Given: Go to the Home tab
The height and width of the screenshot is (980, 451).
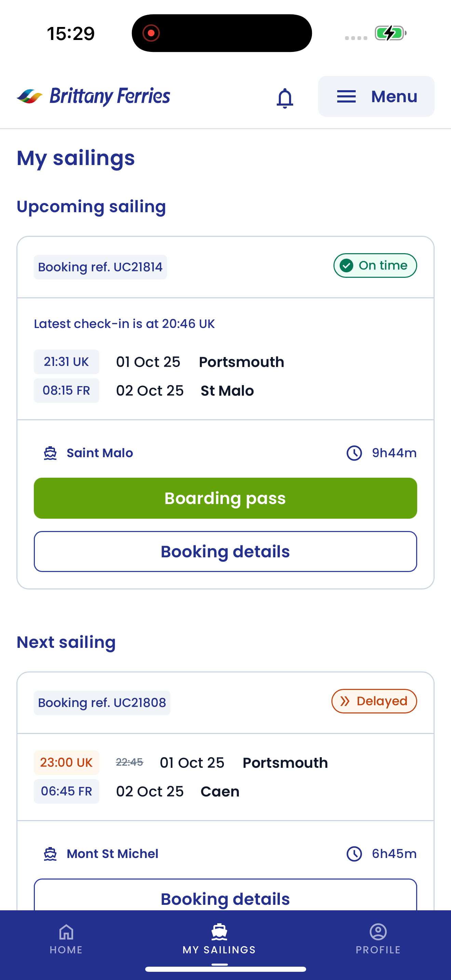Looking at the screenshot, I should point(66,939).
